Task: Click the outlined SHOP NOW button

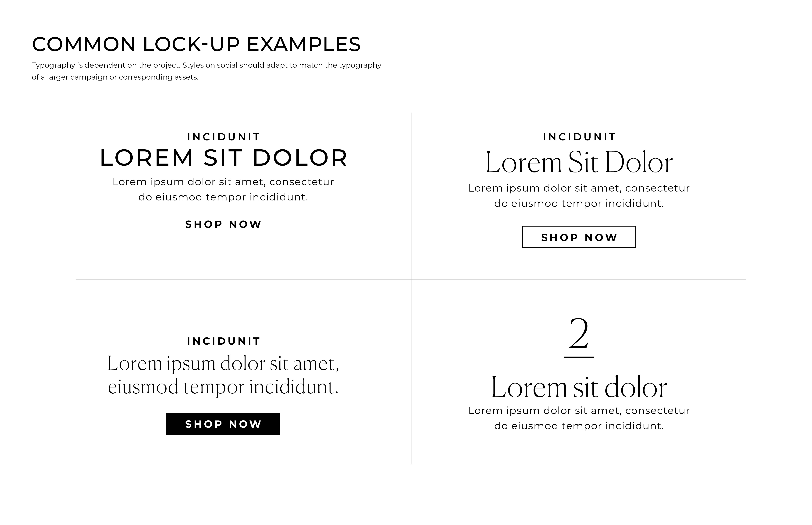Action: 579,237
